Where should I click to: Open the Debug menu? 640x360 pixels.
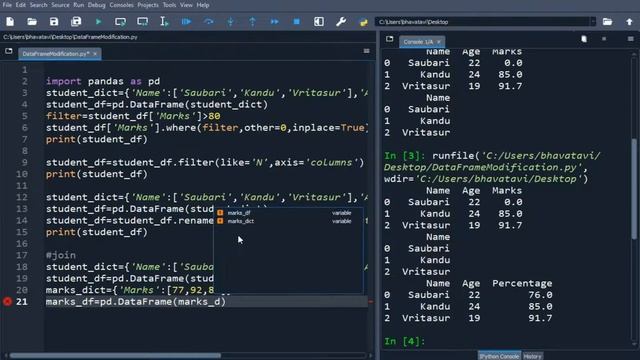[x=96, y=5]
